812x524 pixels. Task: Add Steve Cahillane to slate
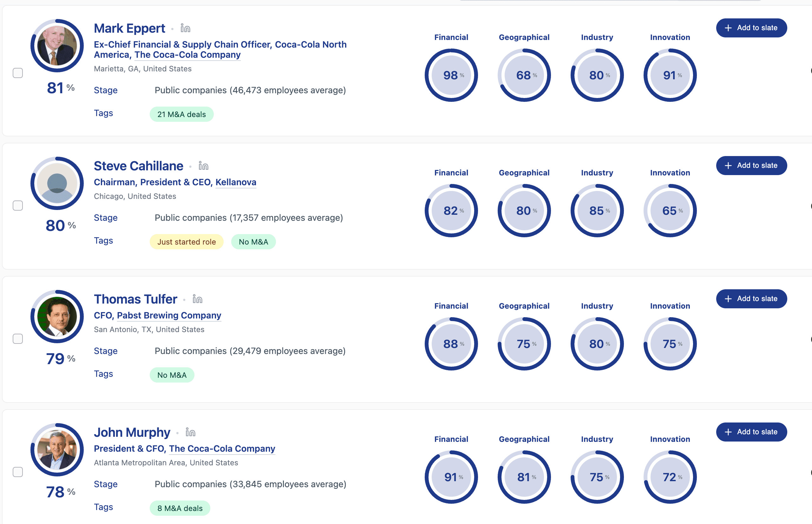pyautogui.click(x=751, y=166)
